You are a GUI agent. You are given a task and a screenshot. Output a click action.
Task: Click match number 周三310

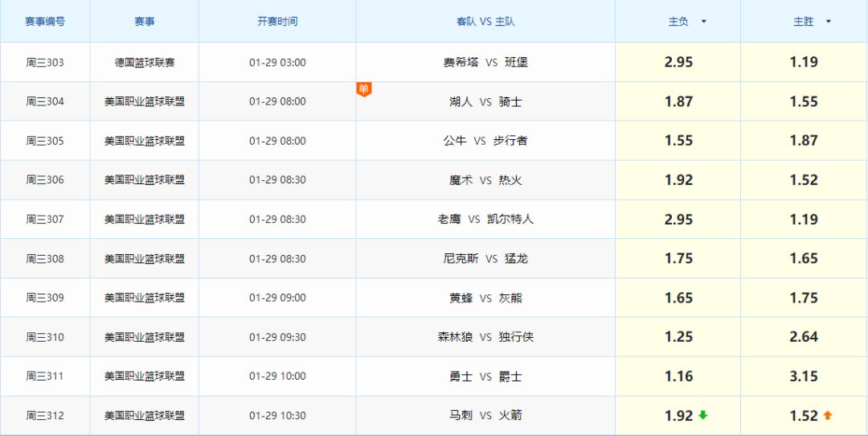pyautogui.click(x=45, y=337)
